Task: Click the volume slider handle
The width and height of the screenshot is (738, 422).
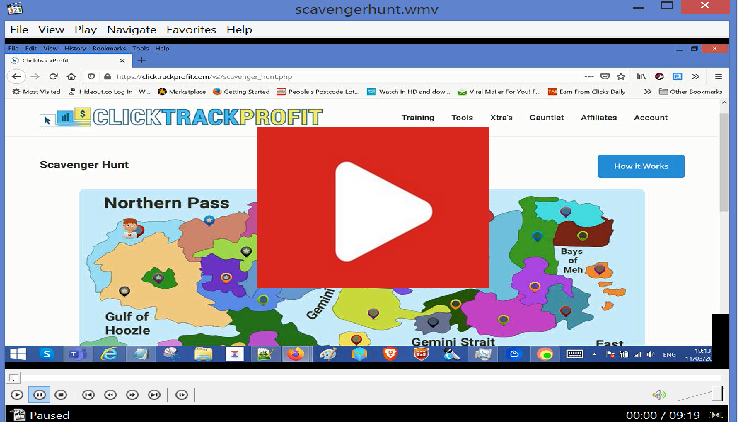Action: tap(717, 394)
